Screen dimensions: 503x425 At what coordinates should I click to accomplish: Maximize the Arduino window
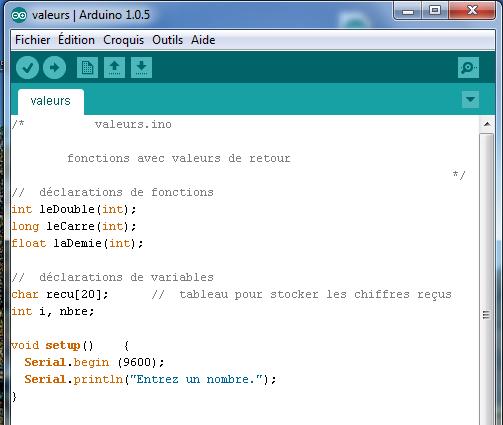click(435, 11)
